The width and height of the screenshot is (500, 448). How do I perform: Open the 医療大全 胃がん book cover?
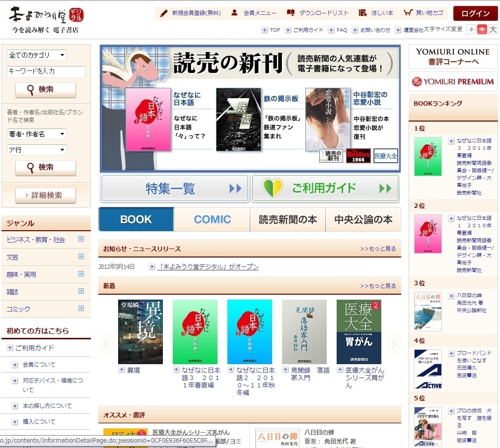pos(358,332)
